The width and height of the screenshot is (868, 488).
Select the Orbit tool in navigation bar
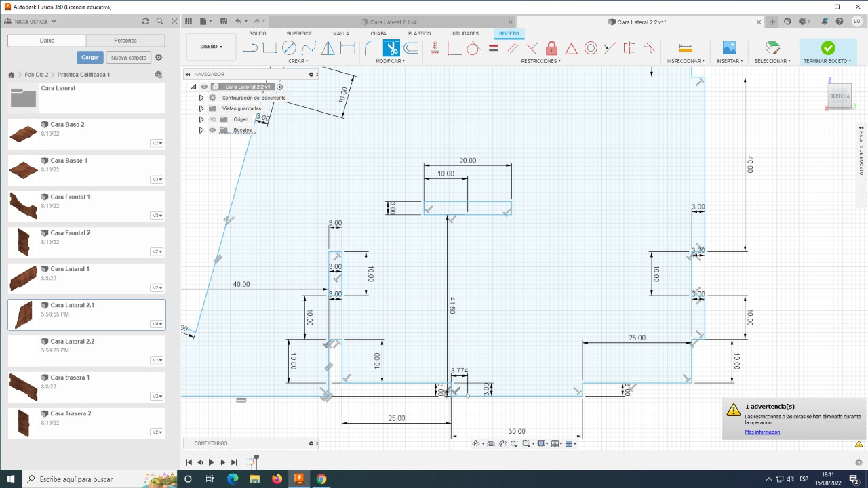[x=477, y=444]
